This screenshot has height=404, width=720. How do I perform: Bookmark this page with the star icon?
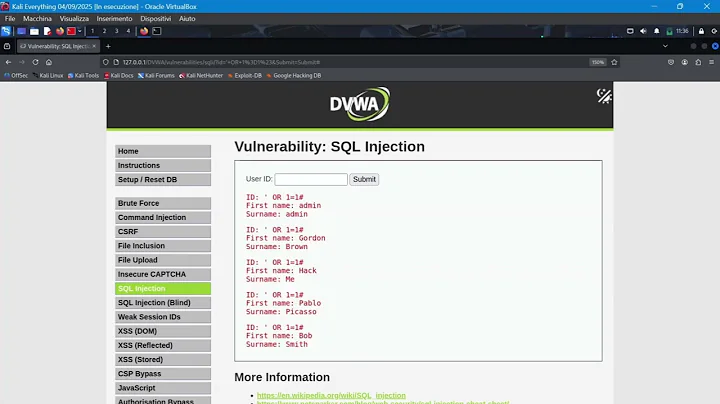coord(614,62)
